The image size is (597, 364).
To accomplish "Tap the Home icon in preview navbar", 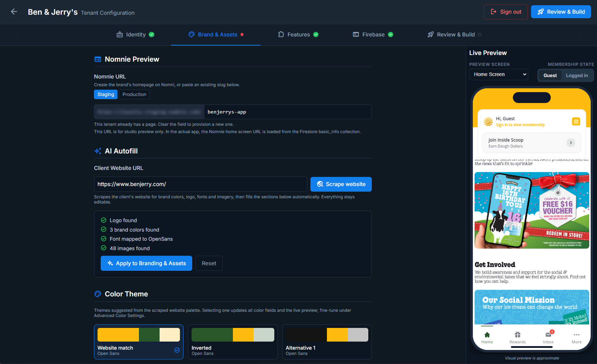I will pos(487,335).
